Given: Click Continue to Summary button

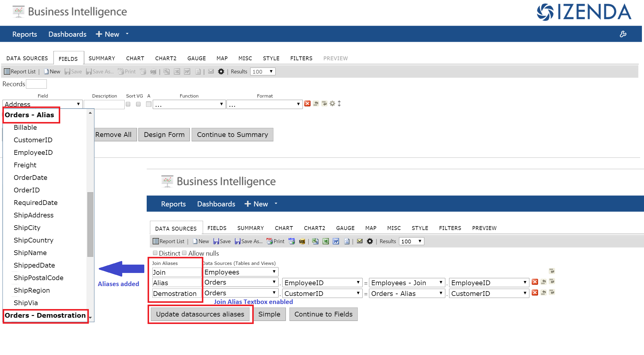Looking at the screenshot, I should 233,135.
